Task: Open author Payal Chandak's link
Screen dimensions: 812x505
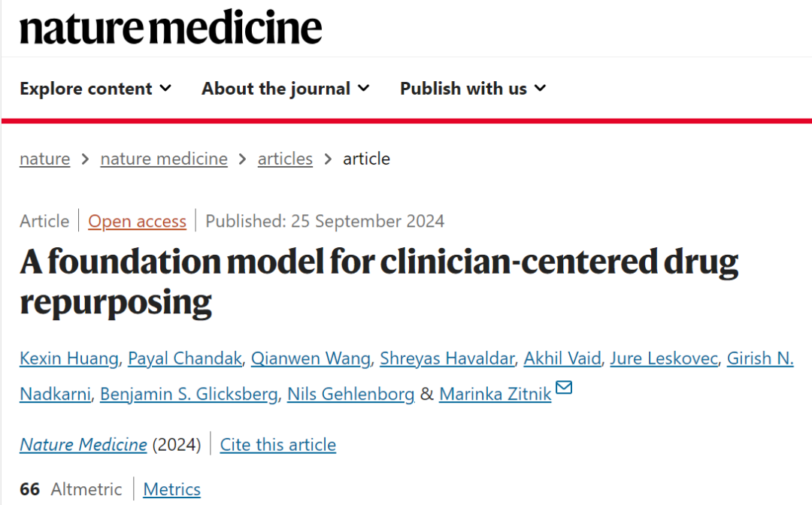Action: [x=185, y=358]
